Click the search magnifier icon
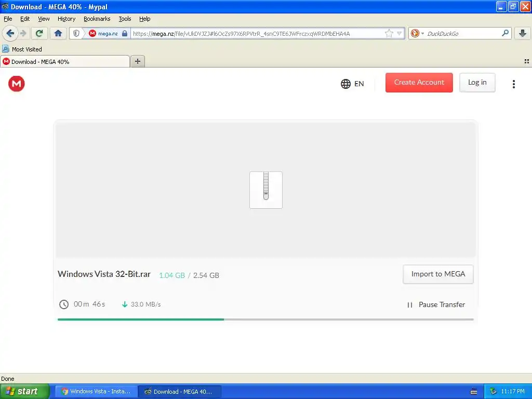 click(505, 33)
